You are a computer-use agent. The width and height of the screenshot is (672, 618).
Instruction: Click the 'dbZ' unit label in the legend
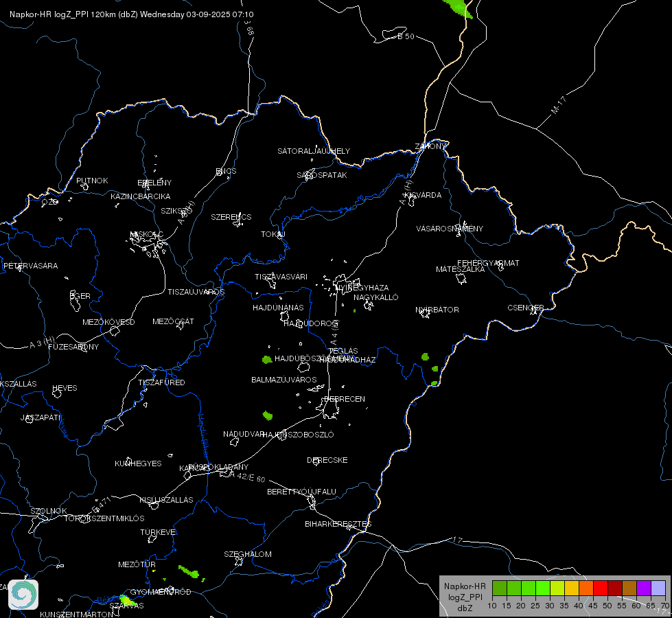point(465,608)
